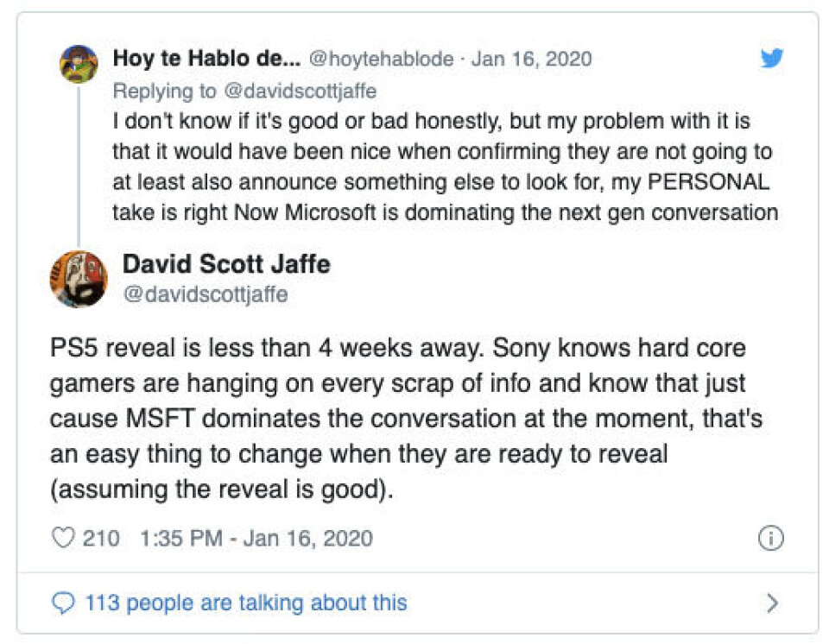Like the tweet with heart icon
Screen dimensions: 829x644
coord(63,538)
